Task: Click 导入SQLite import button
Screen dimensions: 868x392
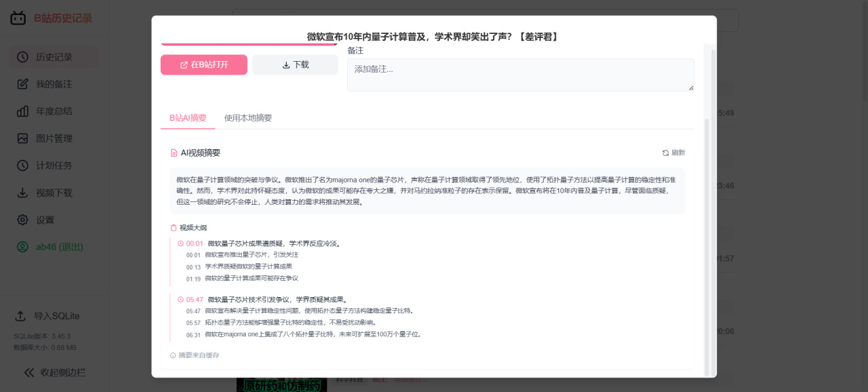Action: [48, 316]
